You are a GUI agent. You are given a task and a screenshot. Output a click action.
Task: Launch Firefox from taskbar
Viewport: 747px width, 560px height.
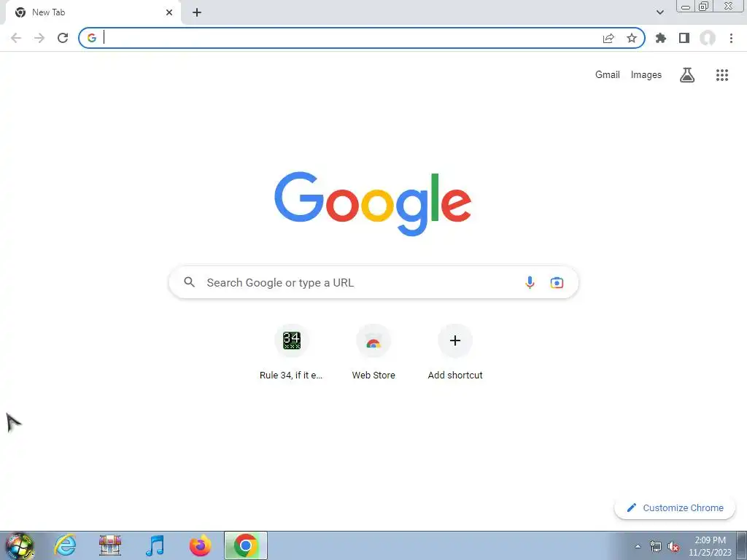coord(200,545)
